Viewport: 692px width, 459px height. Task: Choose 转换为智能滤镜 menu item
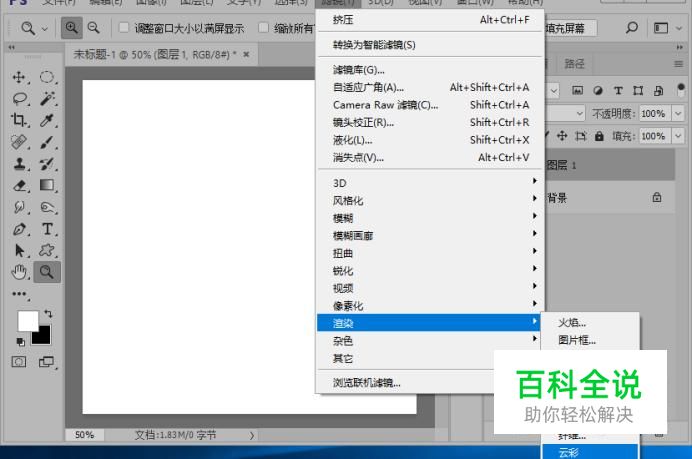(430, 45)
